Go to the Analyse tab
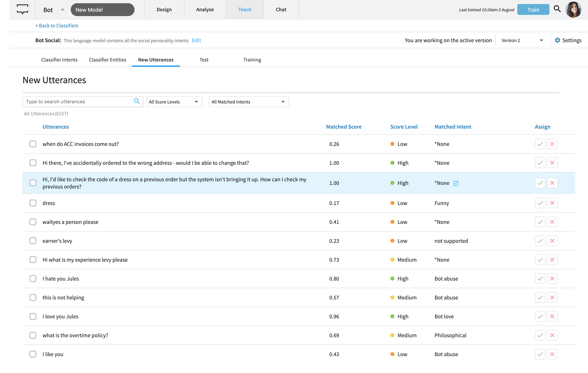Image resolution: width=588 pixels, height=373 pixels. [205, 9]
